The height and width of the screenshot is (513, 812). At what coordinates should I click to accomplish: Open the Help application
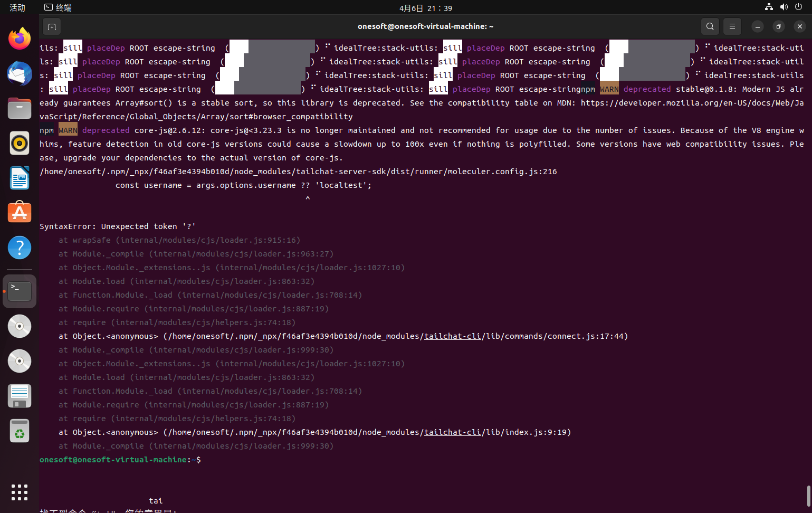click(19, 247)
